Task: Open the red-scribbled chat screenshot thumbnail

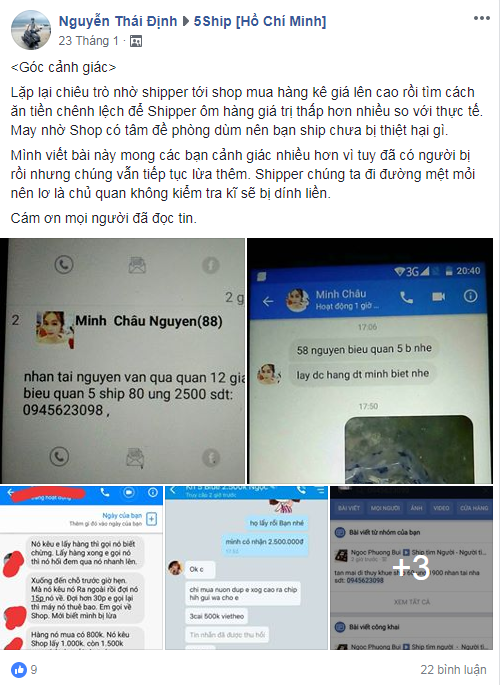Action: point(81,567)
